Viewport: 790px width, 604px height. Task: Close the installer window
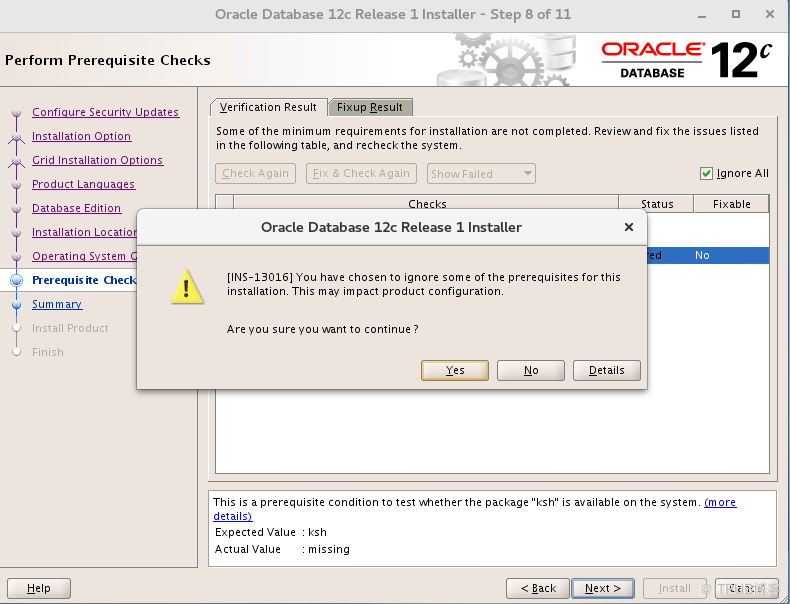click(769, 15)
